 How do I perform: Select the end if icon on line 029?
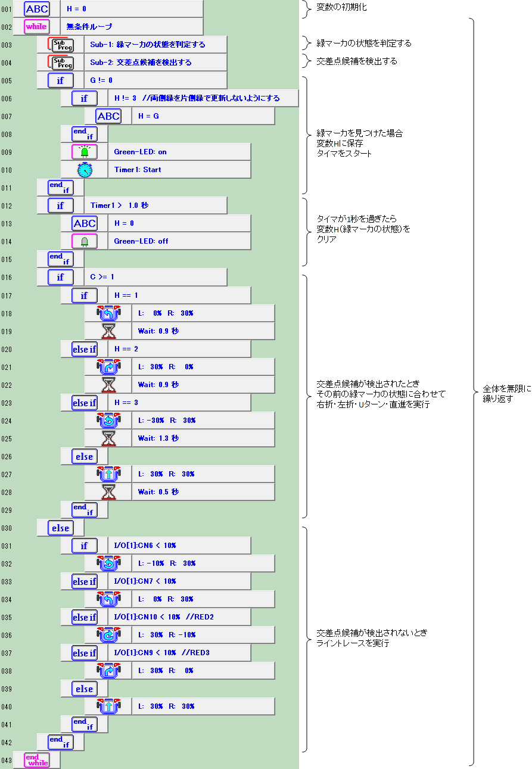pyautogui.click(x=84, y=509)
